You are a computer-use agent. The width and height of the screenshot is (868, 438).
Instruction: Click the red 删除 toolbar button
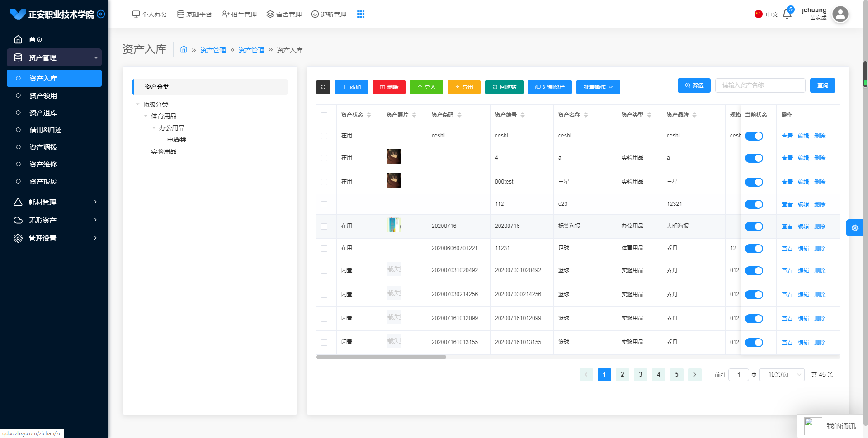coord(389,87)
